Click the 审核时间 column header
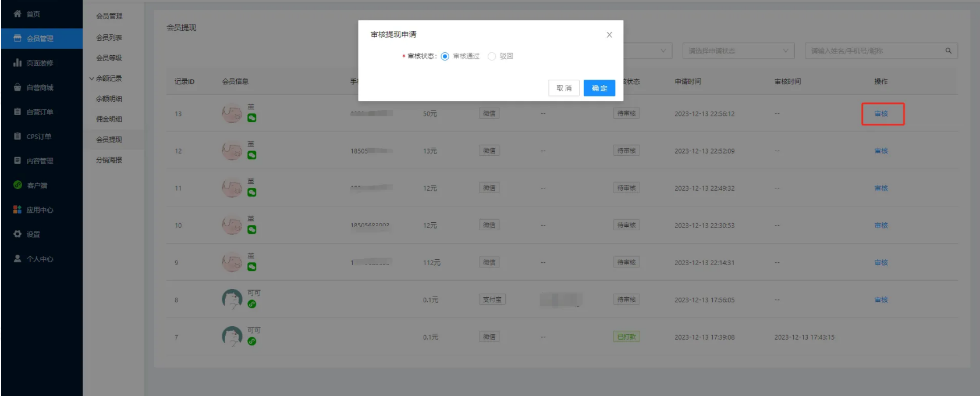The image size is (980, 396). [788, 81]
